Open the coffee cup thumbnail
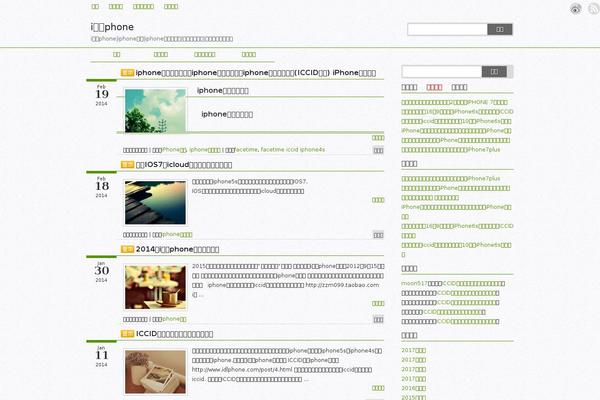 tap(155, 287)
